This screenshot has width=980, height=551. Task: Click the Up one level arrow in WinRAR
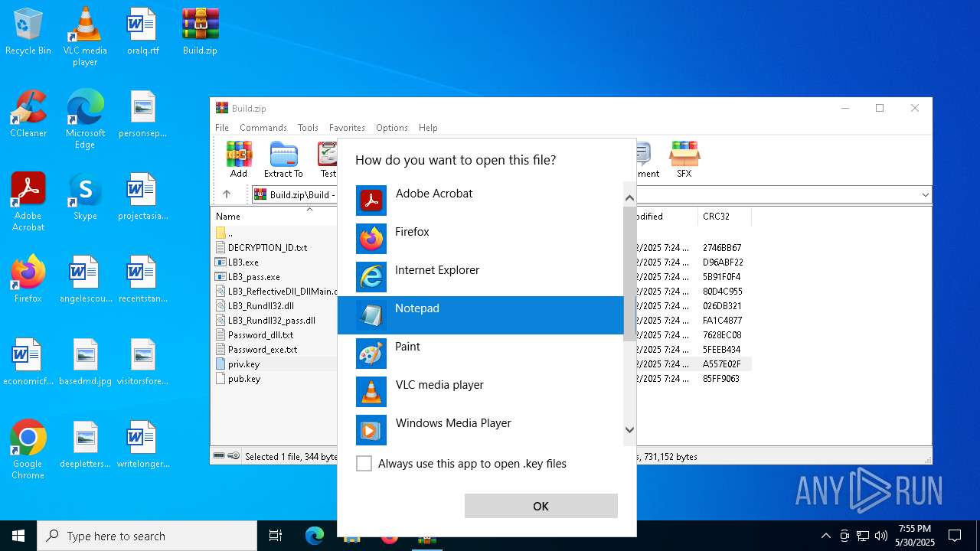click(x=227, y=194)
